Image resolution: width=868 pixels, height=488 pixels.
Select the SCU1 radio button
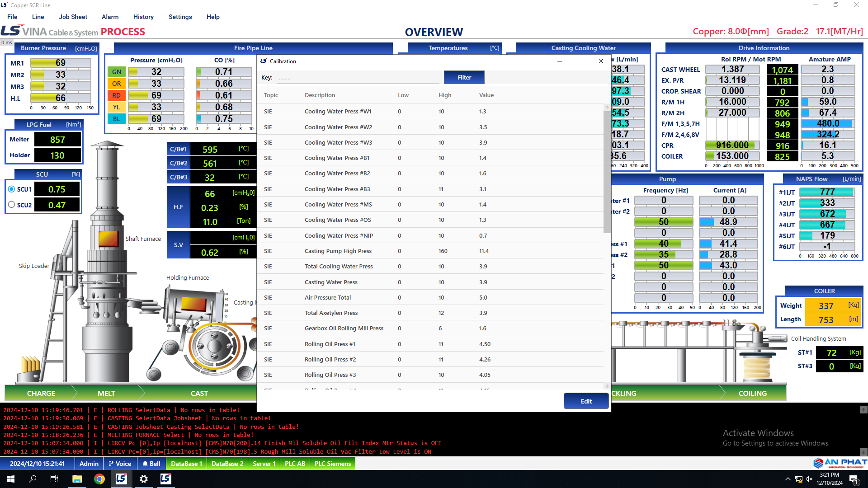12,189
